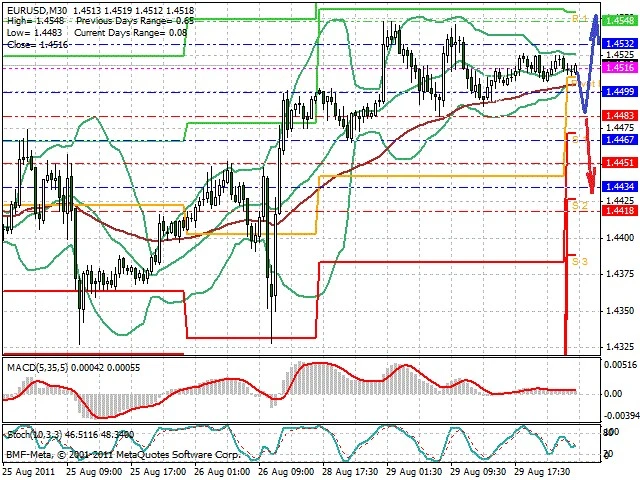Select the magenta 1.4516 current price tag

(621, 67)
